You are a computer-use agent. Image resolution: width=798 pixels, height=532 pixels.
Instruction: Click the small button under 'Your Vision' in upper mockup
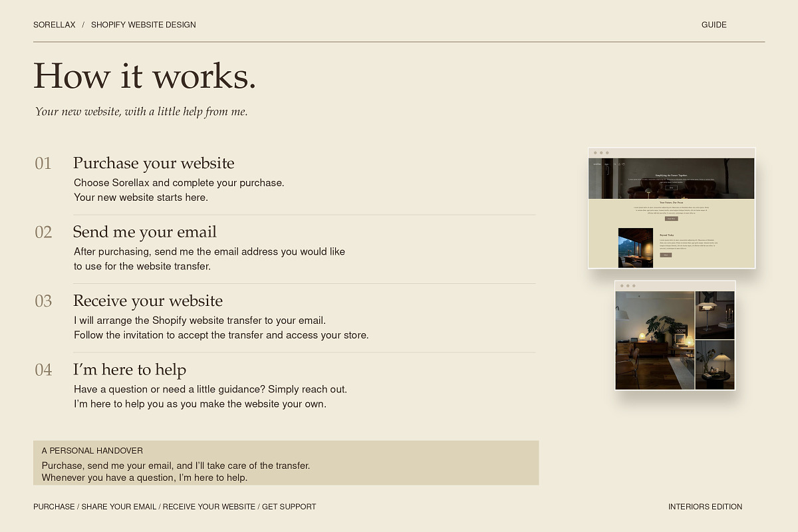point(671,218)
